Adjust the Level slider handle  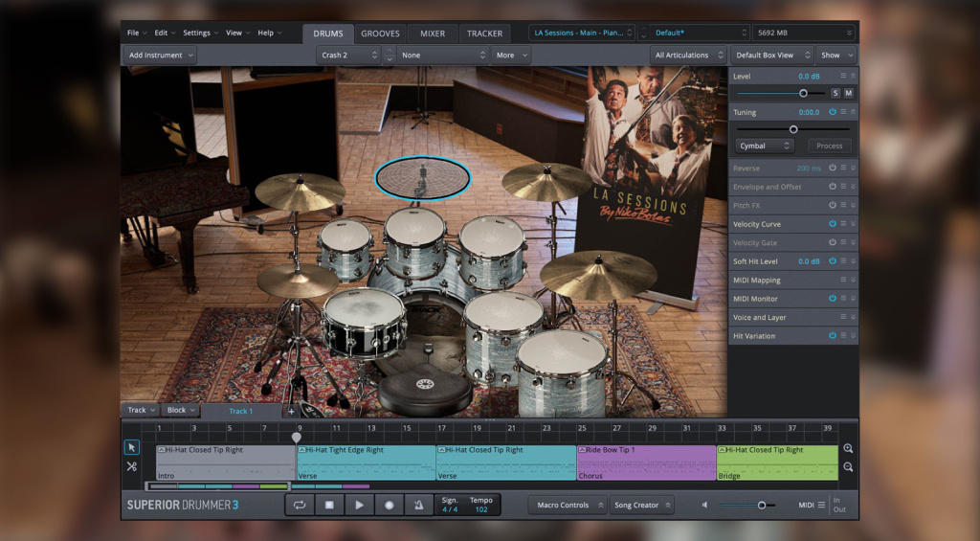(x=803, y=93)
